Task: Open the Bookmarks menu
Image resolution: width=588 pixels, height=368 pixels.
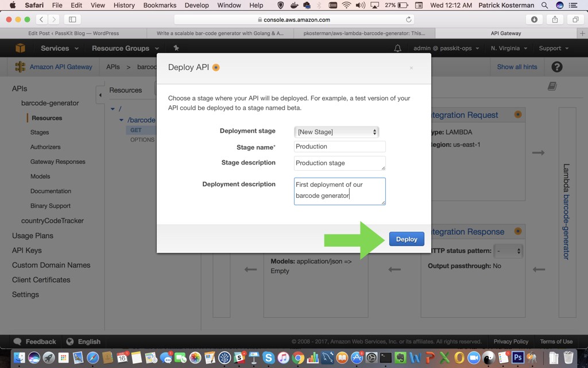Action: (x=160, y=5)
